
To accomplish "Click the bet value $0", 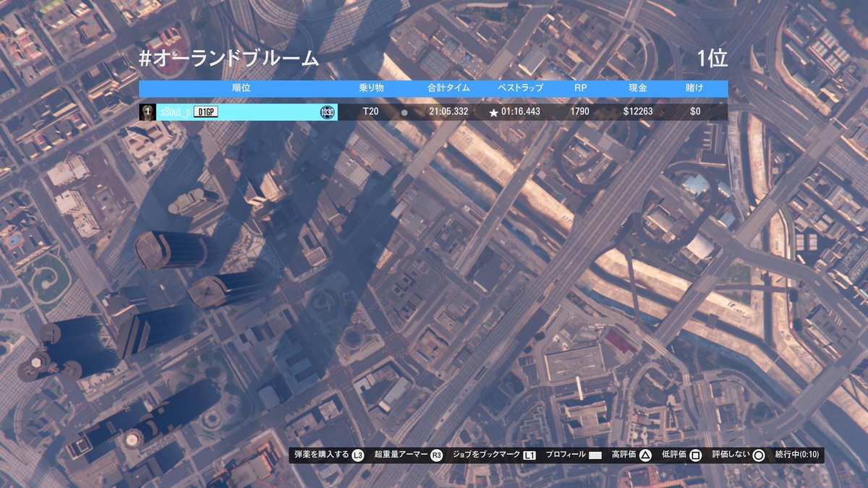I will click(695, 112).
